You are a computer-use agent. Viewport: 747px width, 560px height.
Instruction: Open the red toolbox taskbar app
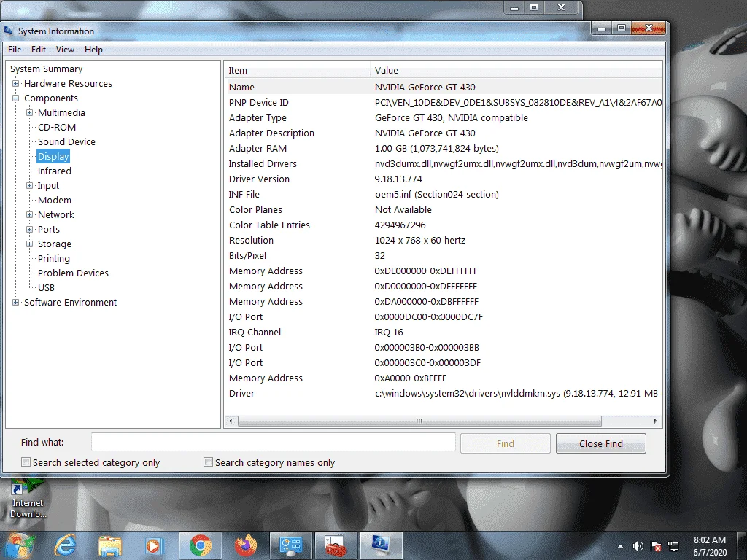336,545
